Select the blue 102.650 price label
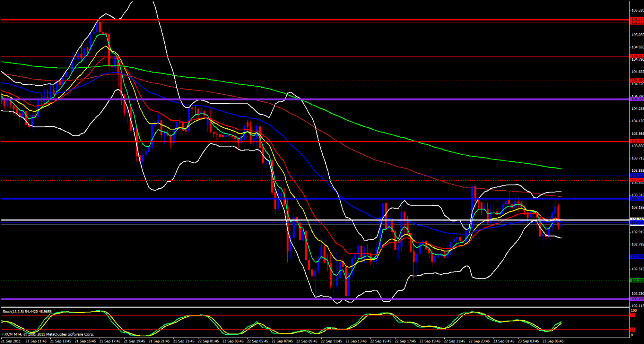Image resolution: width=644 pixels, height=344 pixels. (637, 257)
